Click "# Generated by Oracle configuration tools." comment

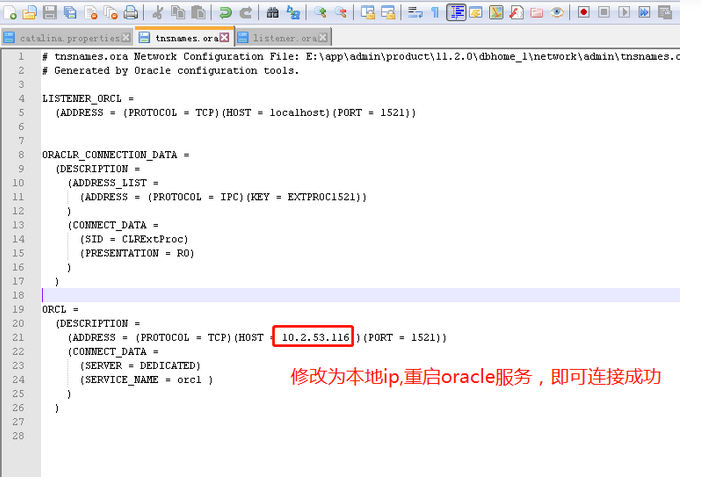click(x=170, y=71)
